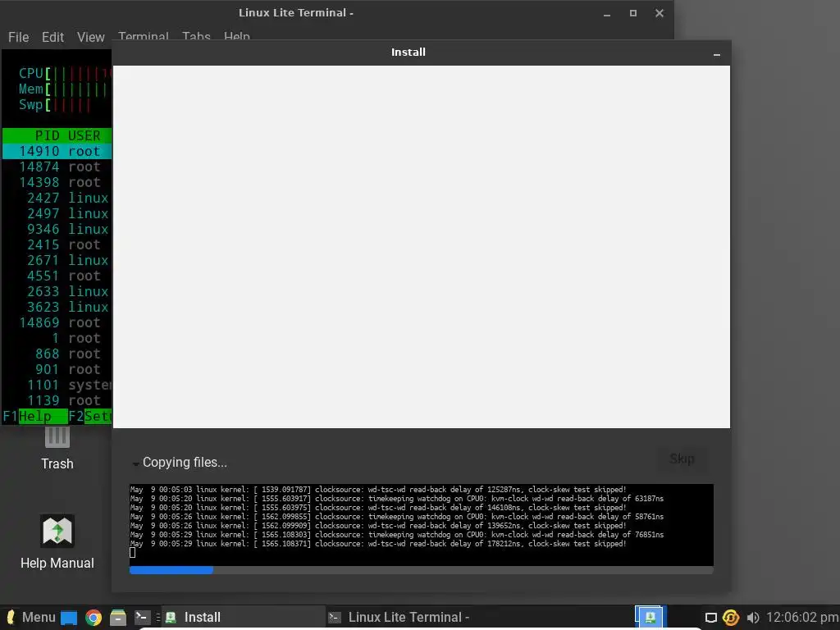Screen dimensions: 840x630
Task: Open Help menu in the terminal window
Action: pos(237,35)
